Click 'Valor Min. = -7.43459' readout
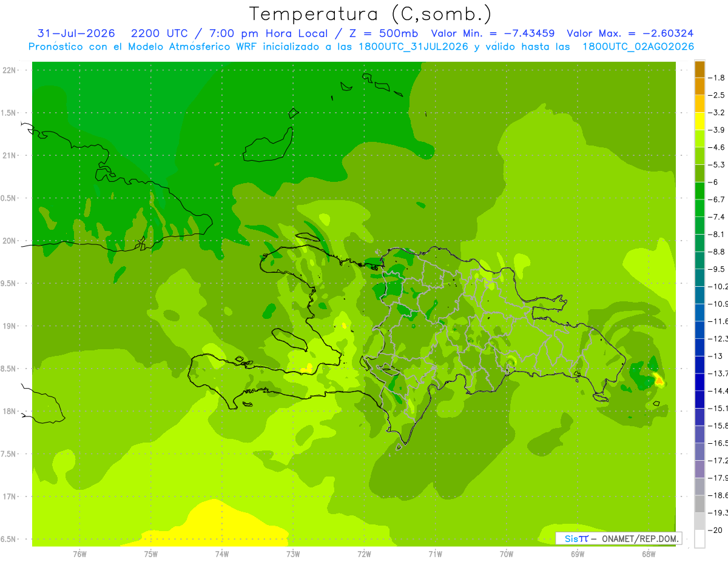728x562 pixels. click(x=493, y=33)
